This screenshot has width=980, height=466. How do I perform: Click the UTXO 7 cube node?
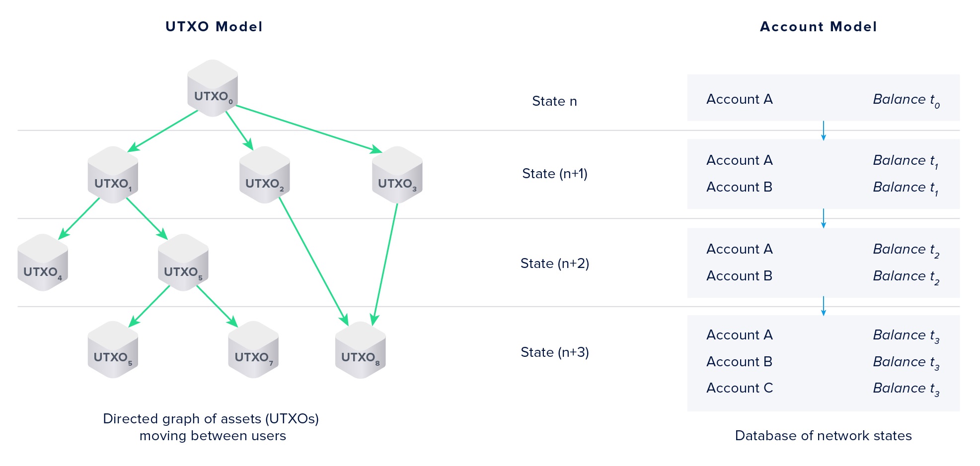coord(253,349)
